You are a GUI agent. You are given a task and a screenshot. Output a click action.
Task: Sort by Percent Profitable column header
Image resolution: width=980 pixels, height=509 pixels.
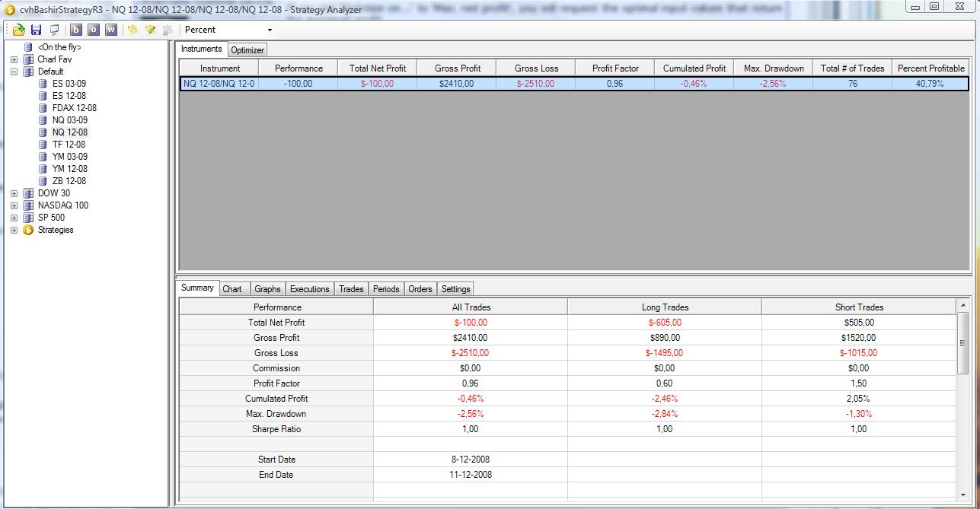(931, 68)
